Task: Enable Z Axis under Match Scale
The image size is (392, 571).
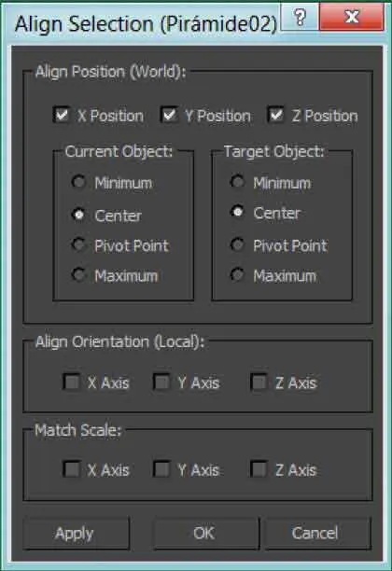Action: pyautogui.click(x=259, y=469)
